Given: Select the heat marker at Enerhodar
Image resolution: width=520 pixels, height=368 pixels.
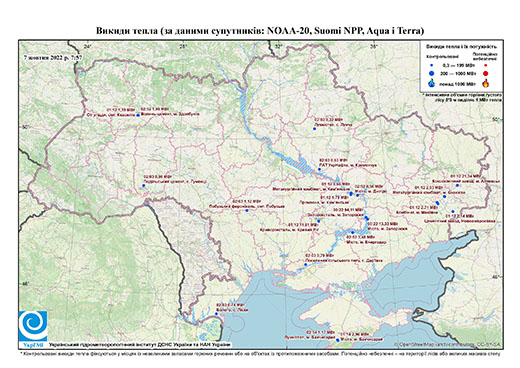Looking at the screenshot, I should (353, 232).
